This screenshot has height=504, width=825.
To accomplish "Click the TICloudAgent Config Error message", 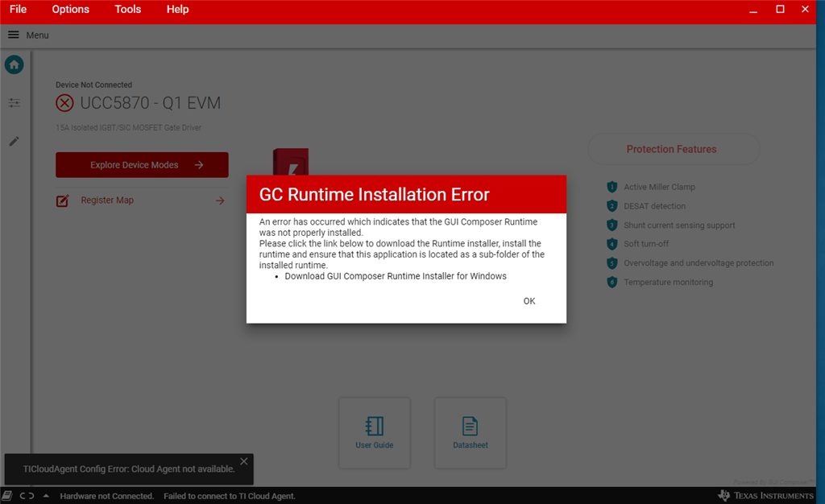I will pos(129,469).
